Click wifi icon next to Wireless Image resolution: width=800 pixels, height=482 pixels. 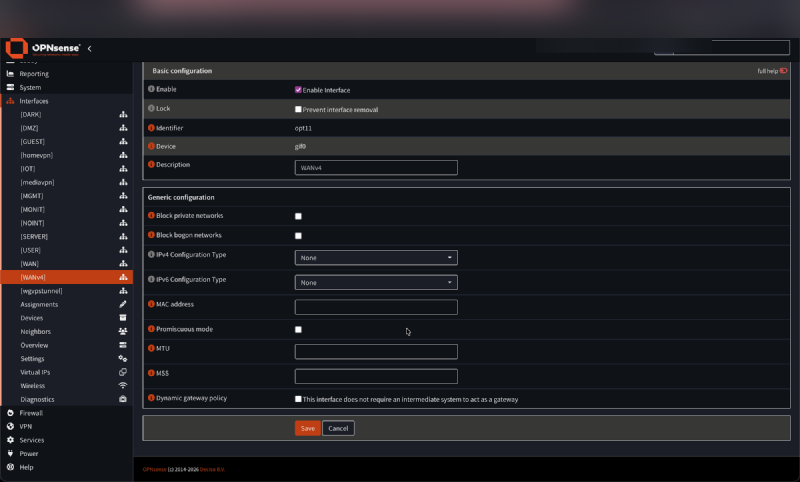coord(123,386)
